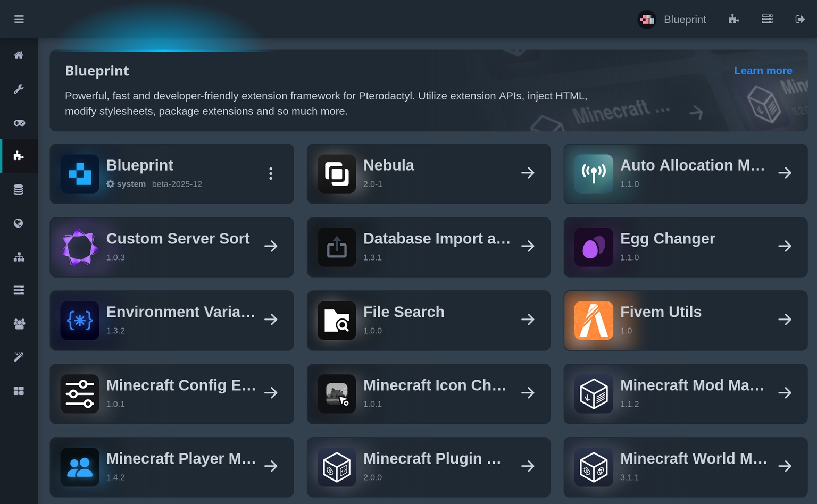Open File Search via its arrow
817x504 pixels.
click(x=528, y=320)
